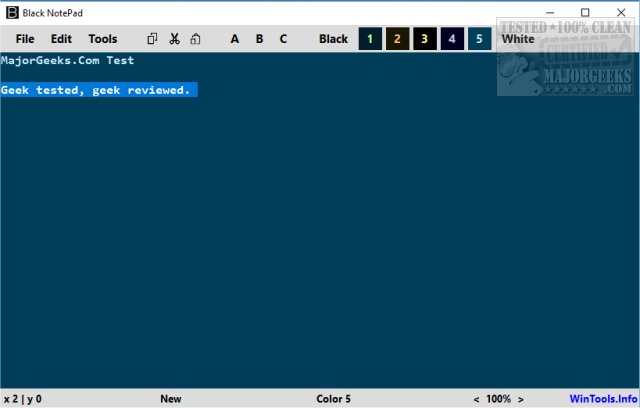Image resolution: width=640 pixels, height=408 pixels.
Task: Apply color scheme 5 swatch
Action: coord(480,39)
